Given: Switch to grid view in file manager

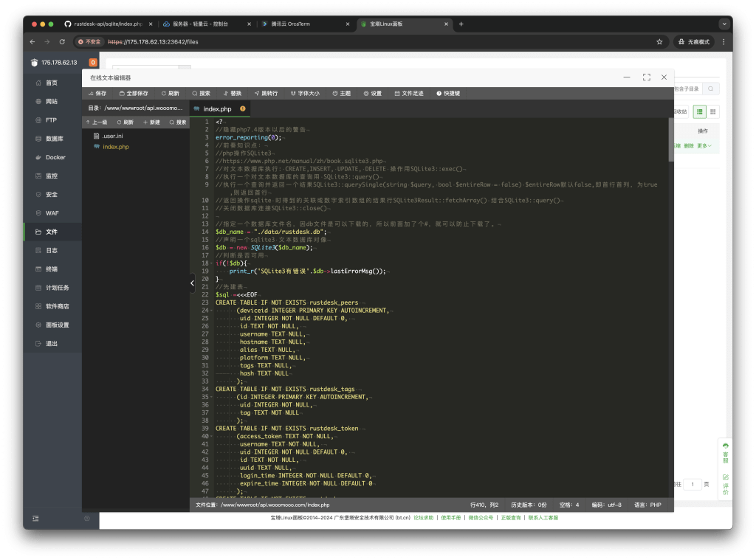Looking at the screenshot, I should 712,111.
